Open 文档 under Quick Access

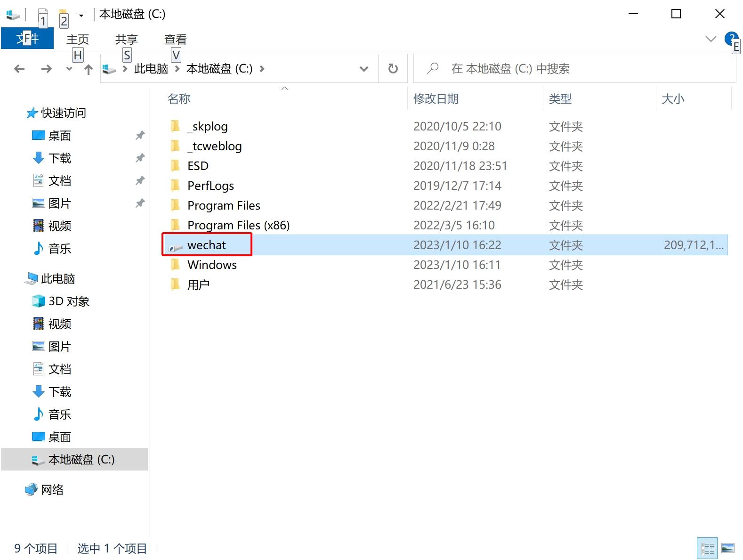tap(59, 181)
